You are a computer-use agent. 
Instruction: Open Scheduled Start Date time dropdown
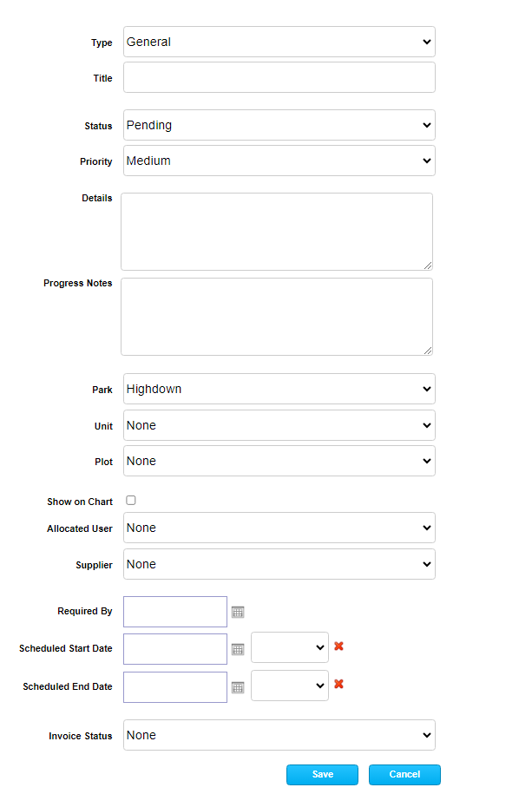point(290,647)
